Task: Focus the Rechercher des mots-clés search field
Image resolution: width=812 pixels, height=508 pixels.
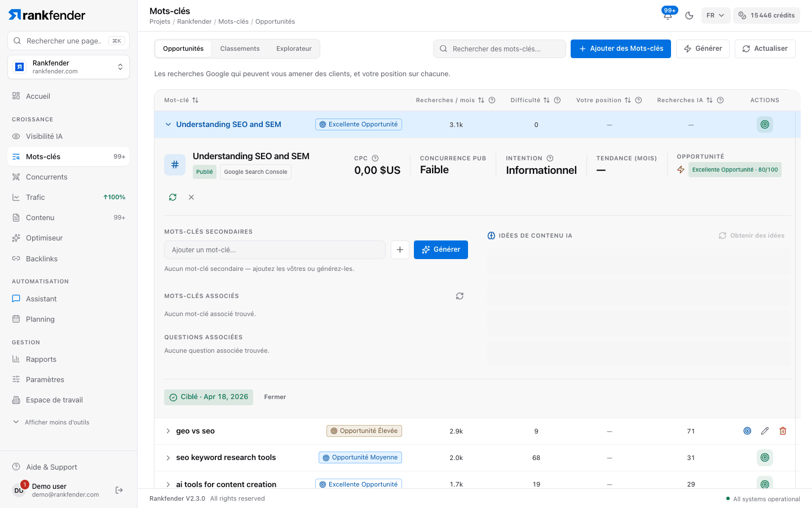Action: (x=500, y=49)
